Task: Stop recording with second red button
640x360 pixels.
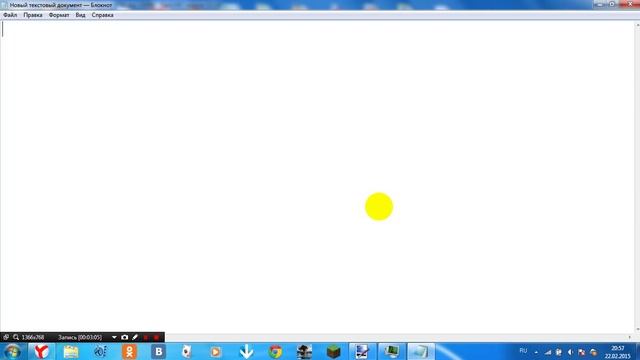Action: point(156,338)
